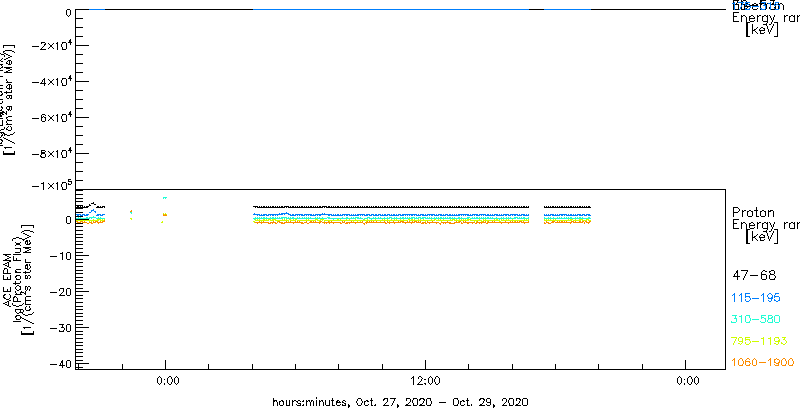Select the yellow 795-1193 legend label
The height and width of the screenshot is (410, 800).
tap(760, 341)
